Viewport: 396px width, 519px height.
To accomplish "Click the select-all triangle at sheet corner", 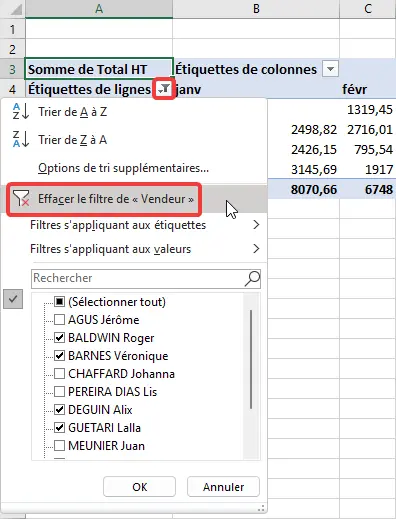I will [x=15, y=10].
